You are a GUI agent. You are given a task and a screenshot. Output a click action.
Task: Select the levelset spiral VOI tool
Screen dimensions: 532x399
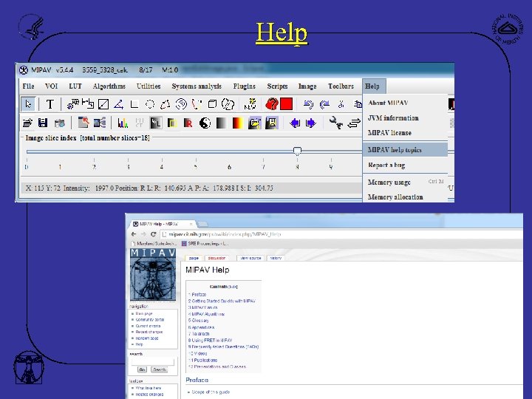[181, 104]
